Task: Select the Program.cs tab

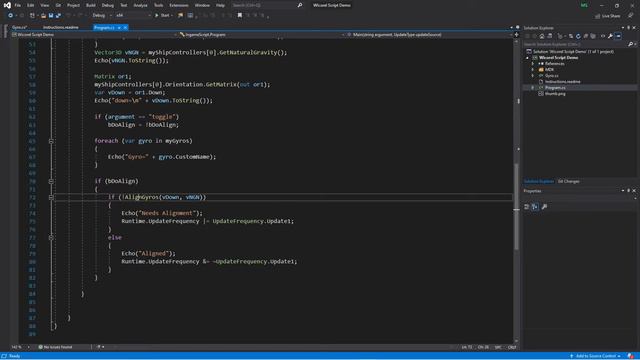Action: pyautogui.click(x=104, y=27)
